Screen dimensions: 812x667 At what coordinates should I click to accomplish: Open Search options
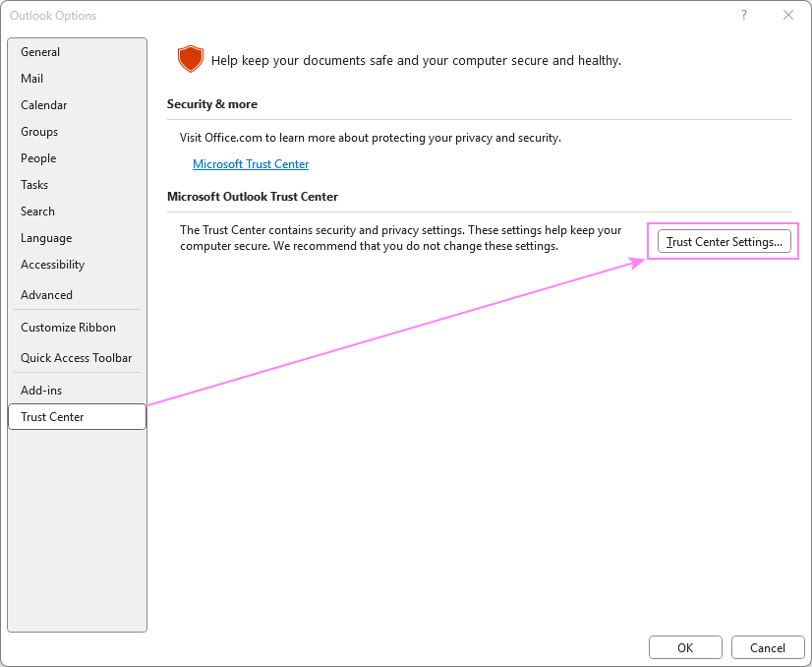(x=77, y=212)
